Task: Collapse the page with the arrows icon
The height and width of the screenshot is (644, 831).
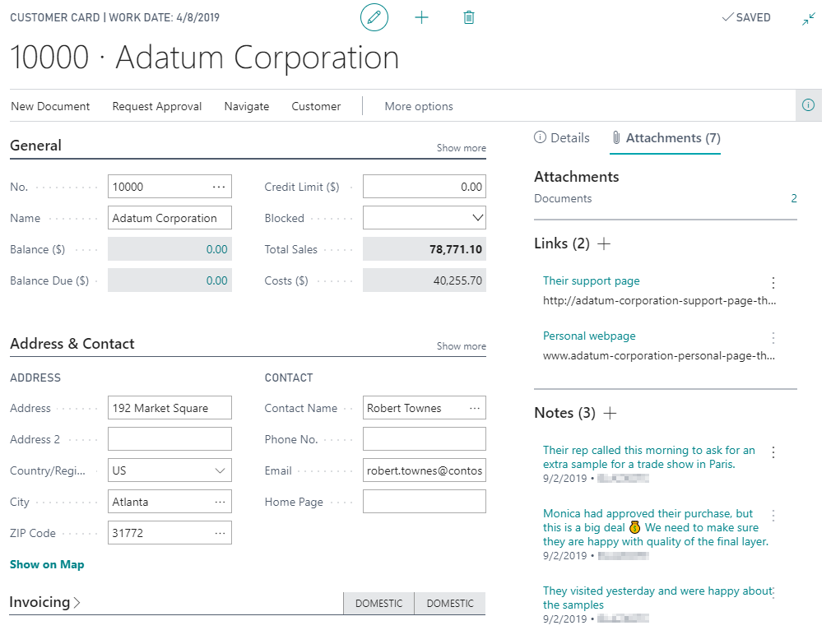Action: [x=808, y=20]
